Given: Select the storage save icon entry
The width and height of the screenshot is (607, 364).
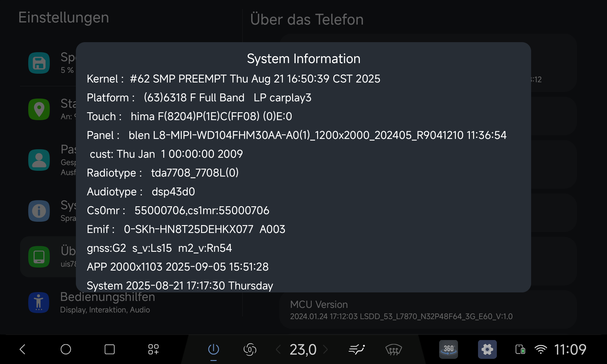Looking at the screenshot, I should pyautogui.click(x=39, y=63).
